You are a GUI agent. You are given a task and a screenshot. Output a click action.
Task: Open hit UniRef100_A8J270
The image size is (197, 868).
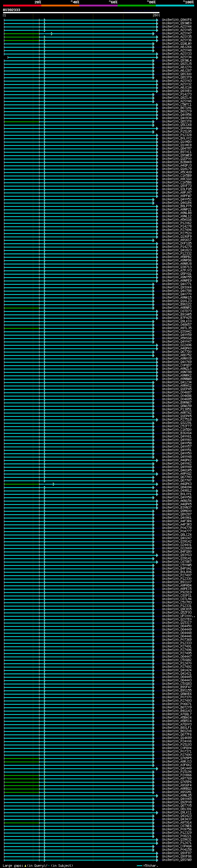coord(177,67)
